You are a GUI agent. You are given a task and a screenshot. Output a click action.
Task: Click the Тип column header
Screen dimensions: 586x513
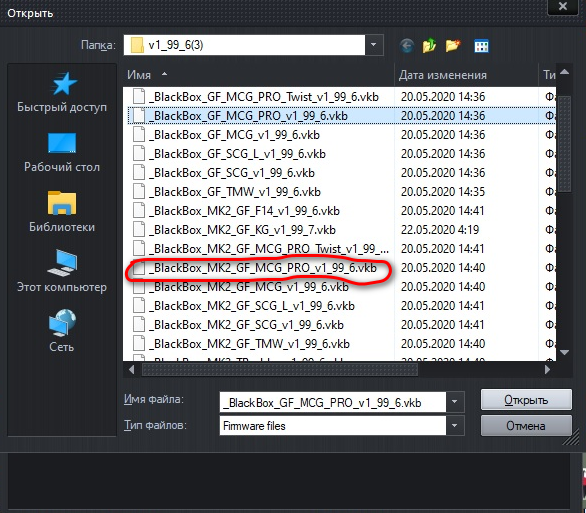(x=548, y=75)
